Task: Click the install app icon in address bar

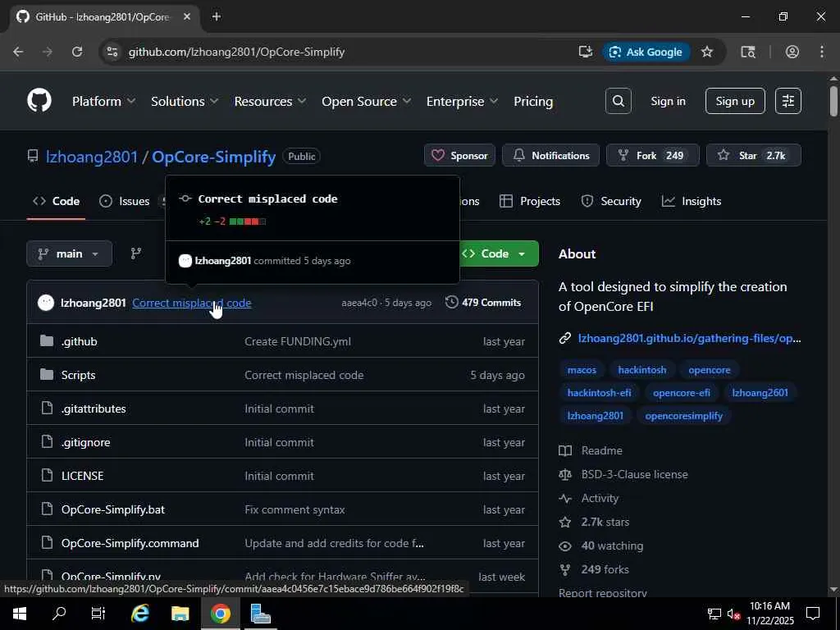Action: tap(586, 52)
